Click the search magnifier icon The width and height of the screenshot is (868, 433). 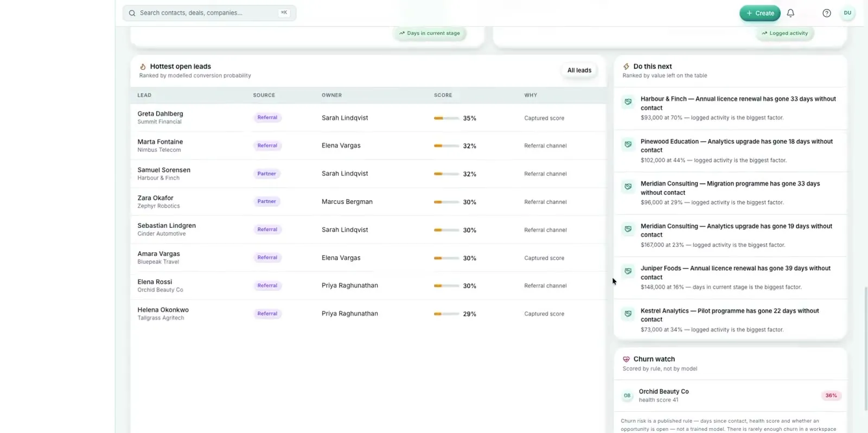coord(132,13)
